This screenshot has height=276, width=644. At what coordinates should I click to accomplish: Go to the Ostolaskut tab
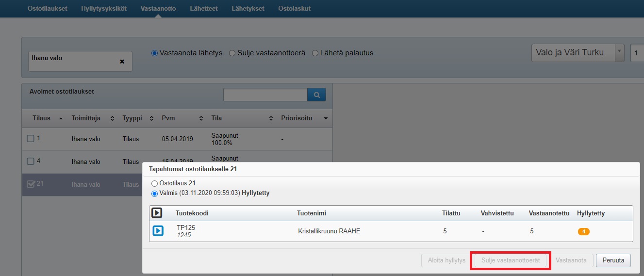click(294, 8)
